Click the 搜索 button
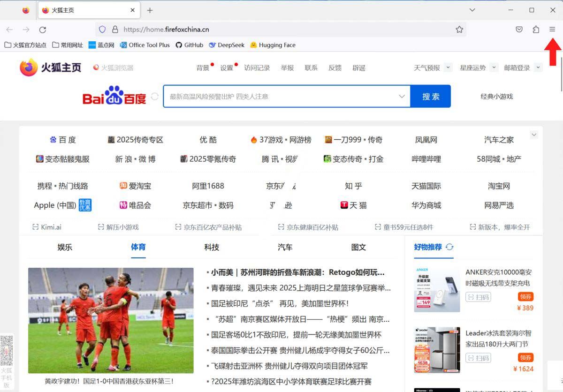 [431, 96]
